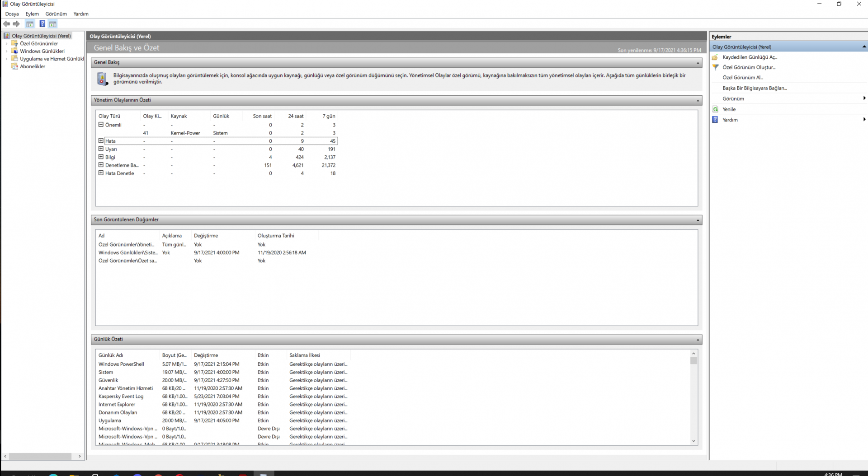Open the Görünüm menu in the menu bar

[56, 14]
